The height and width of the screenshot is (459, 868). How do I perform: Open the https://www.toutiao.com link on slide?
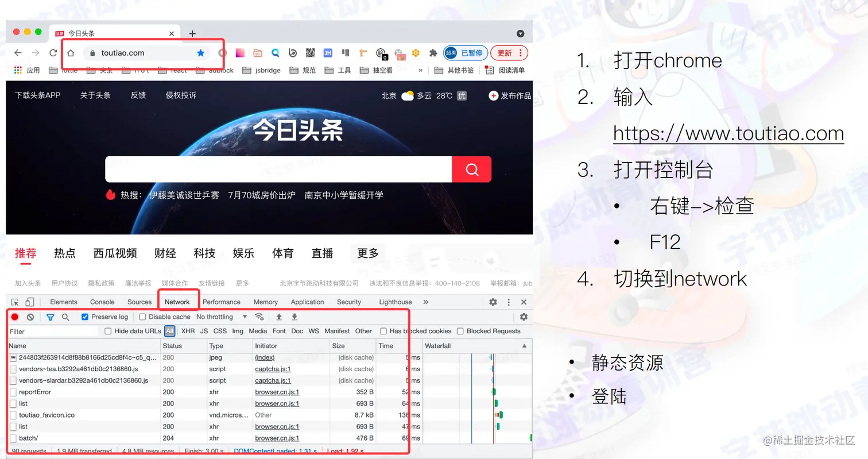point(728,133)
